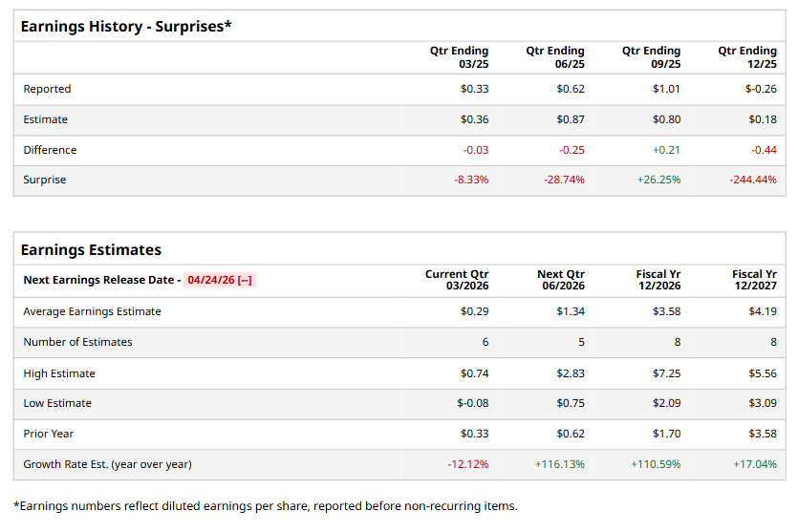Click the 04/24/26 earnings release date
Screen dimensions: 798x532
click(220, 280)
